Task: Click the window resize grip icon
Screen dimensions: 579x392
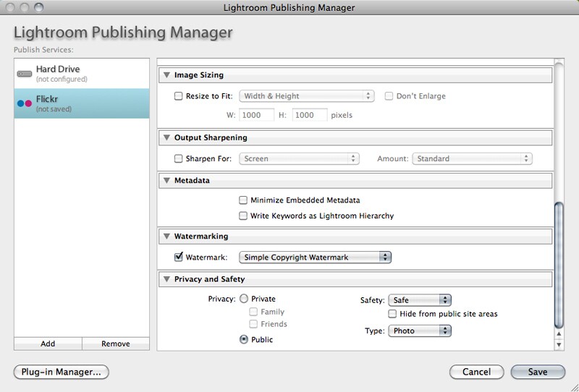Action: click(x=573, y=386)
